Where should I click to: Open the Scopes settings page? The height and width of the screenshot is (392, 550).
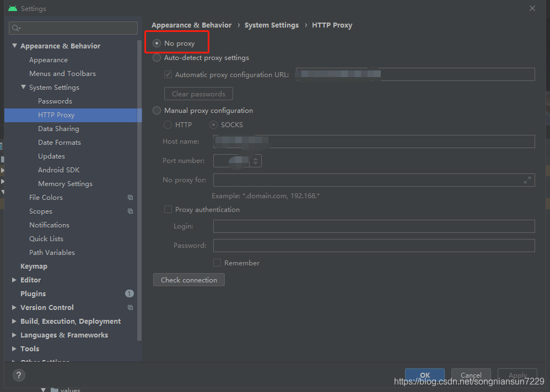tap(41, 211)
